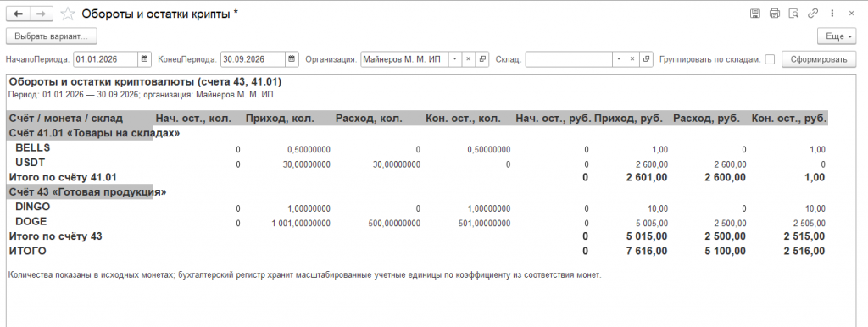Open the selected Организация card
Image resolution: width=868 pixels, height=327 pixels.
point(482,59)
